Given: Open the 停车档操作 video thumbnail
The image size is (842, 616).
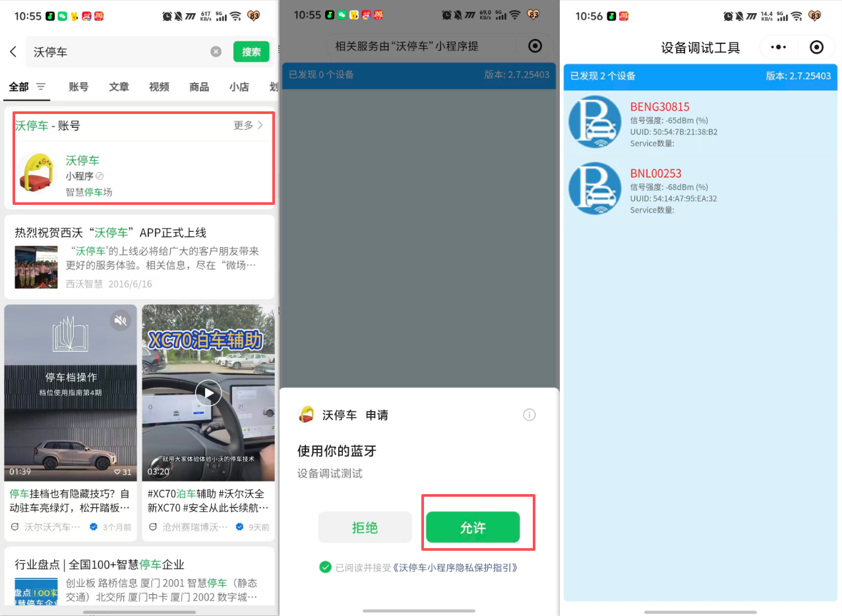Looking at the screenshot, I should pyautogui.click(x=71, y=393).
